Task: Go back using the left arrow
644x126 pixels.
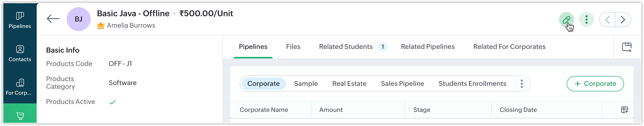Action: click(x=53, y=19)
